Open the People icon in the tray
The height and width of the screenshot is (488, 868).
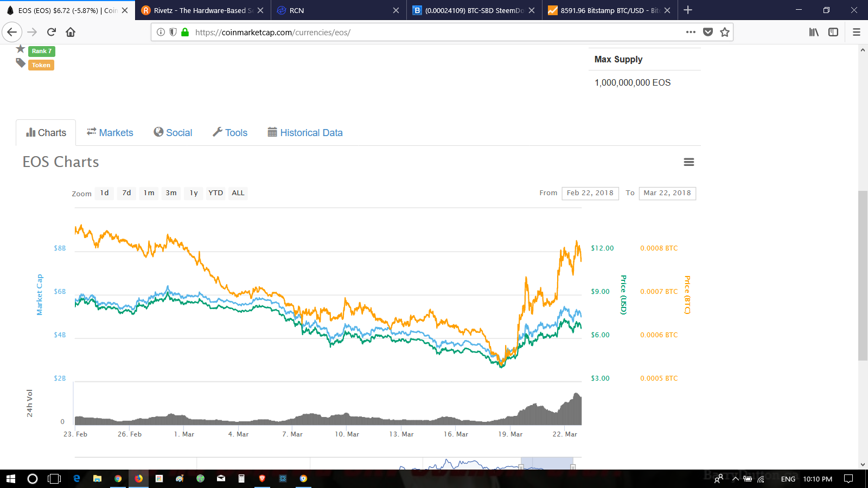coord(719,479)
